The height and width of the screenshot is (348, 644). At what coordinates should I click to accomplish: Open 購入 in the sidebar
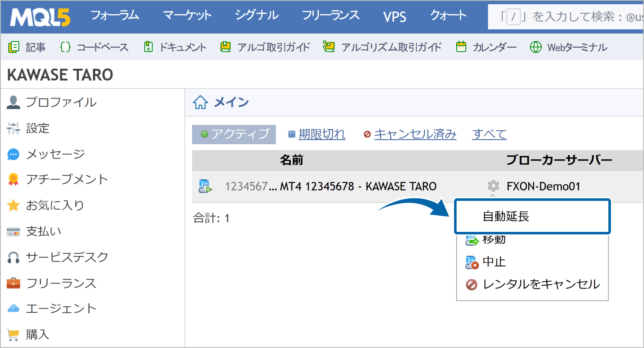(x=38, y=335)
